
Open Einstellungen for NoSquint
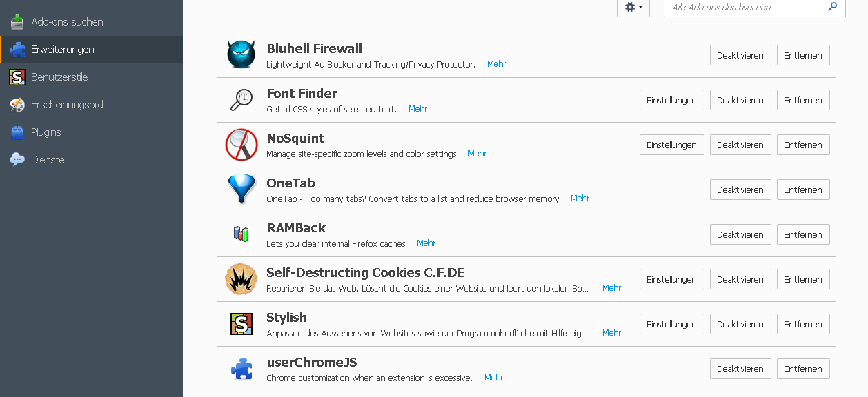click(x=671, y=145)
